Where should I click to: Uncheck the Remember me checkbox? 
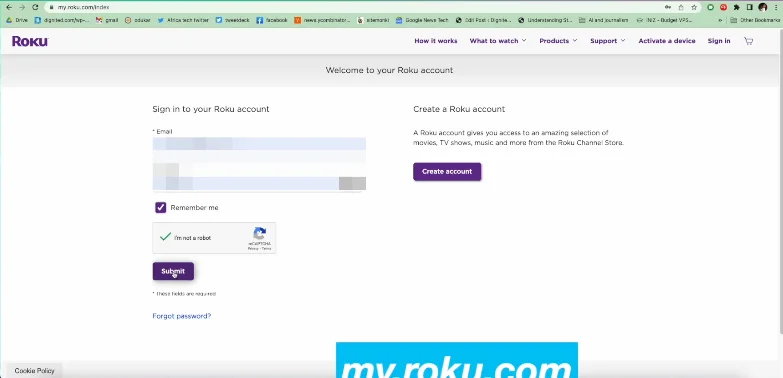pos(160,208)
